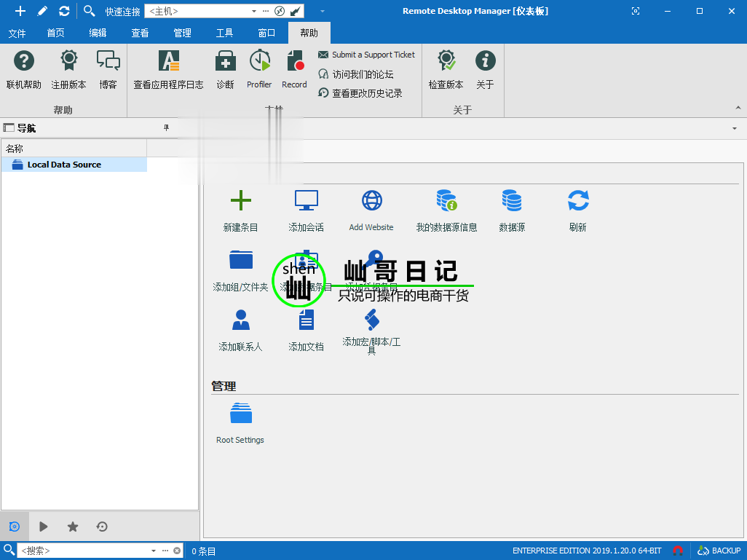Click 访问我们的论坛 forum link

click(x=356, y=74)
